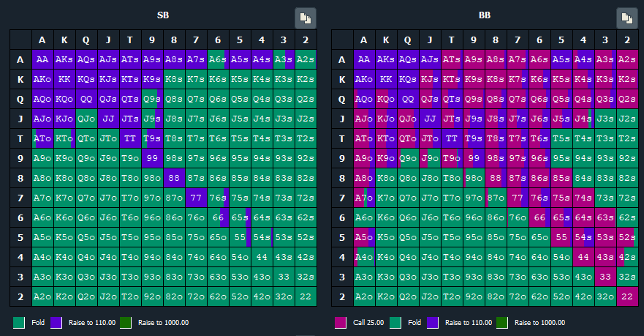The image size is (644, 336).
Task: Select the KJs cell in the BB grid
Action: tap(430, 79)
